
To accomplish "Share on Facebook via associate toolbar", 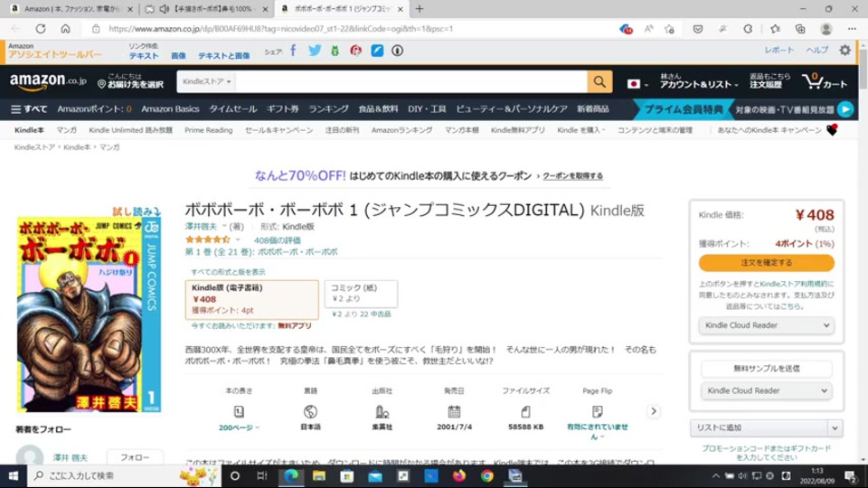I will tap(293, 51).
